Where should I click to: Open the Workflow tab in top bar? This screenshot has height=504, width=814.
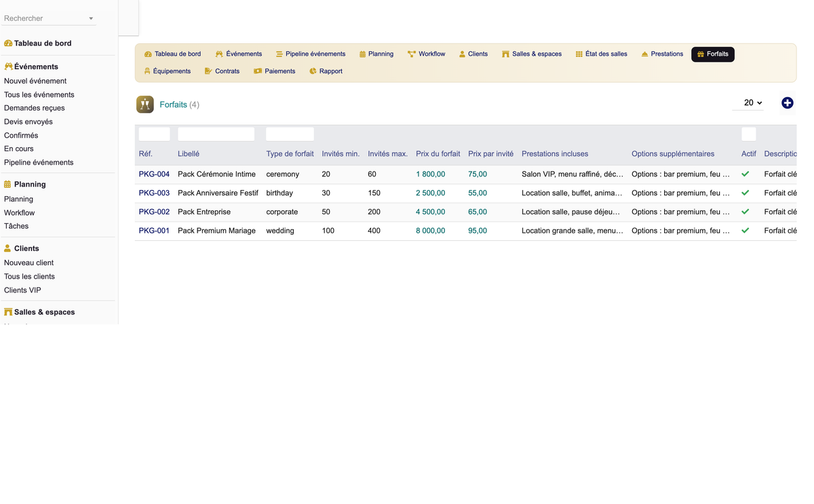[427, 54]
